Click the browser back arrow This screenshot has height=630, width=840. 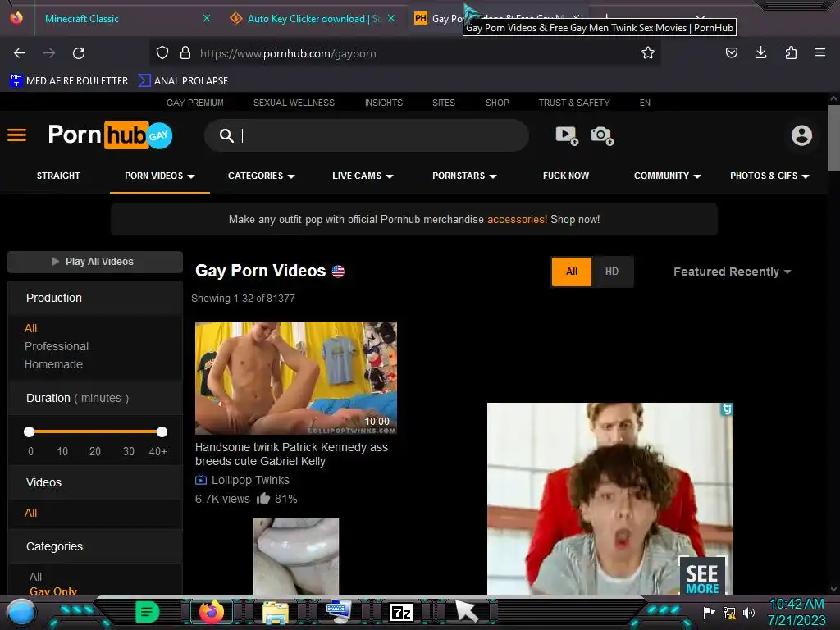coord(20,53)
